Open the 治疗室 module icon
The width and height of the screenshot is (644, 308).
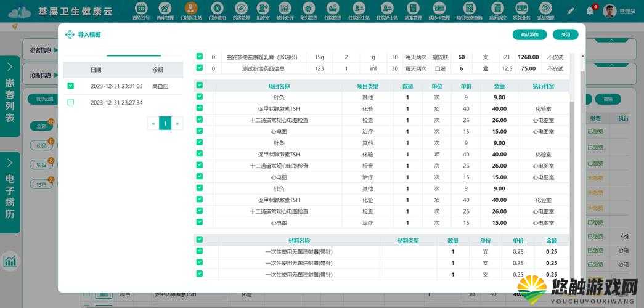click(x=263, y=8)
